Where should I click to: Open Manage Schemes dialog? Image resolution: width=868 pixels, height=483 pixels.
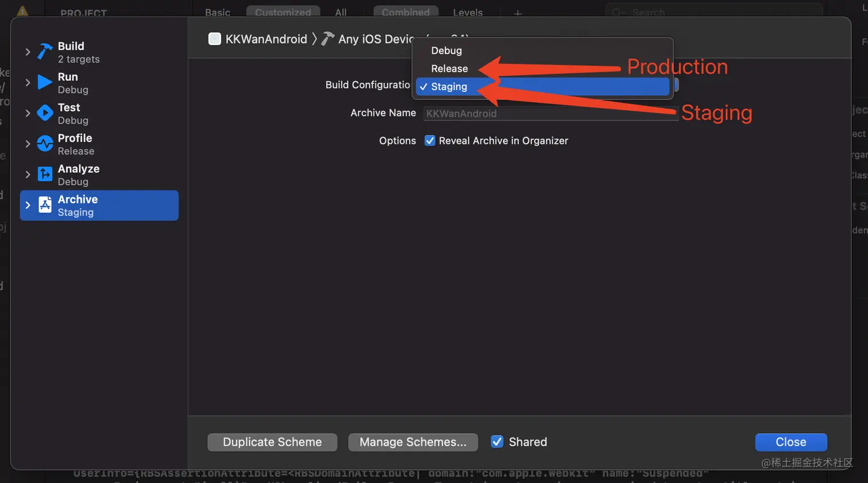413,442
